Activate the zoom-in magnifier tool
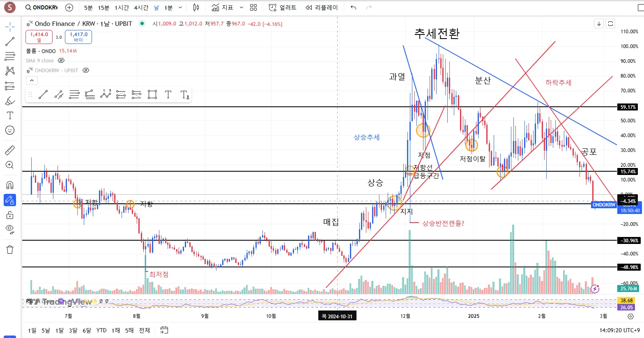 point(10,165)
